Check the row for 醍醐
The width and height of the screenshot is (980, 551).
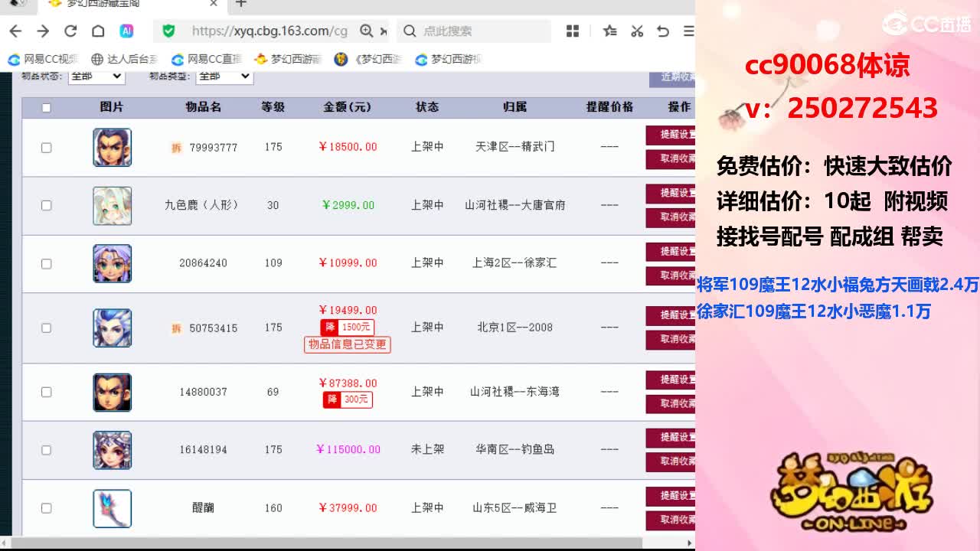(46, 508)
